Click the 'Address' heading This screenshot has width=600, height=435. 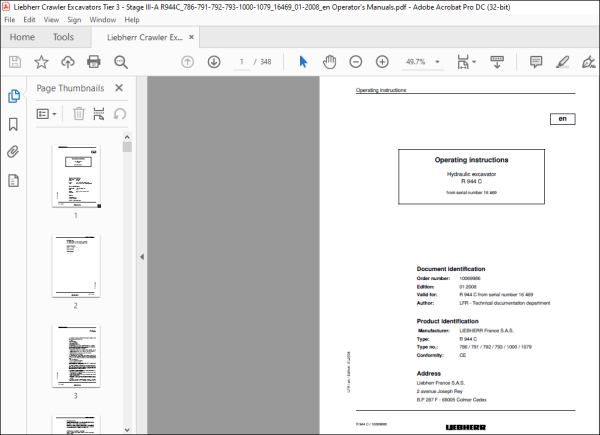[429, 373]
